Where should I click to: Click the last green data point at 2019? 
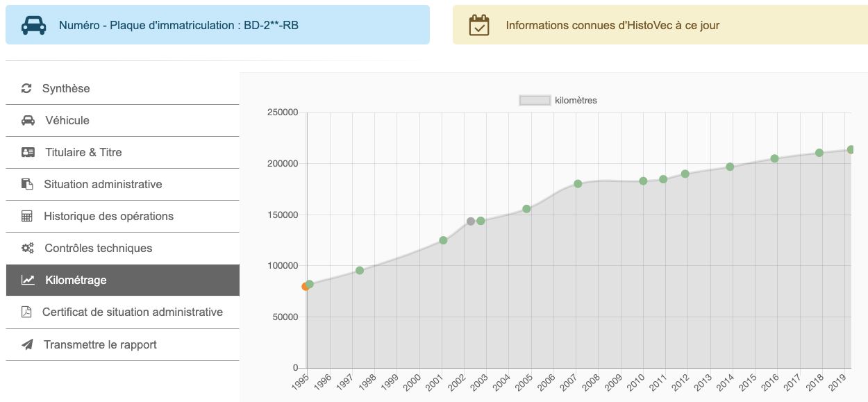851,150
